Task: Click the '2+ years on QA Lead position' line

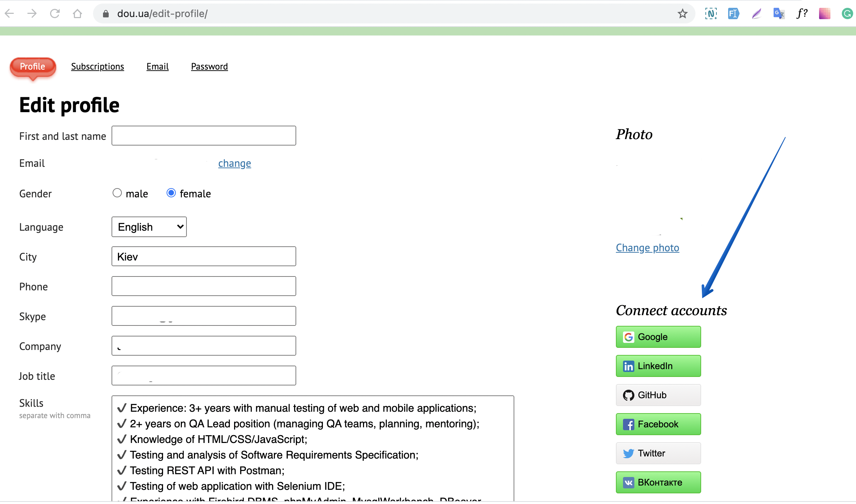Action: (298, 424)
